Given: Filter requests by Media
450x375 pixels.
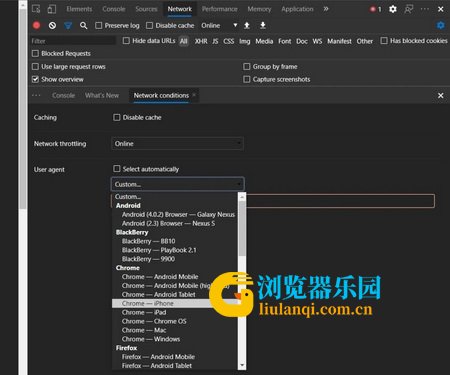Looking at the screenshot, I should (264, 41).
